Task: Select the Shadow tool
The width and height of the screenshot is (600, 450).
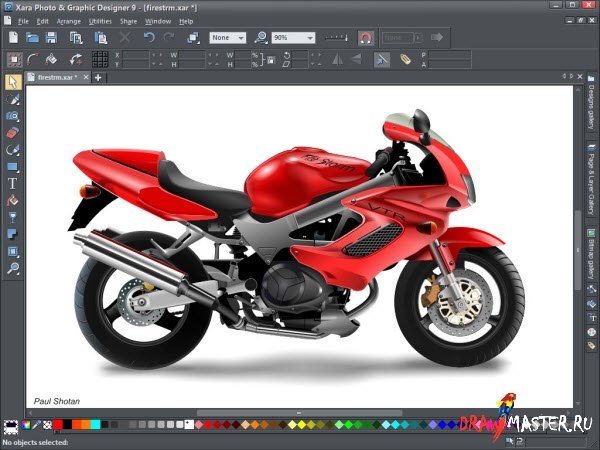Action: (x=13, y=234)
